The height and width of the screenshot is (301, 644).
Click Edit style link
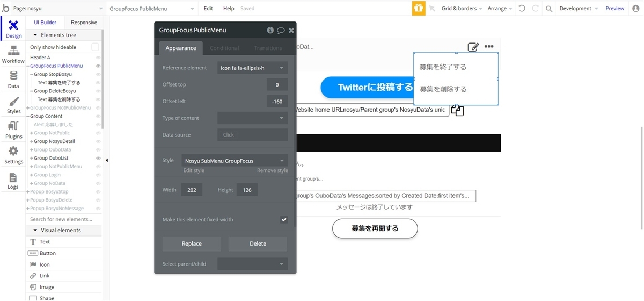click(194, 170)
